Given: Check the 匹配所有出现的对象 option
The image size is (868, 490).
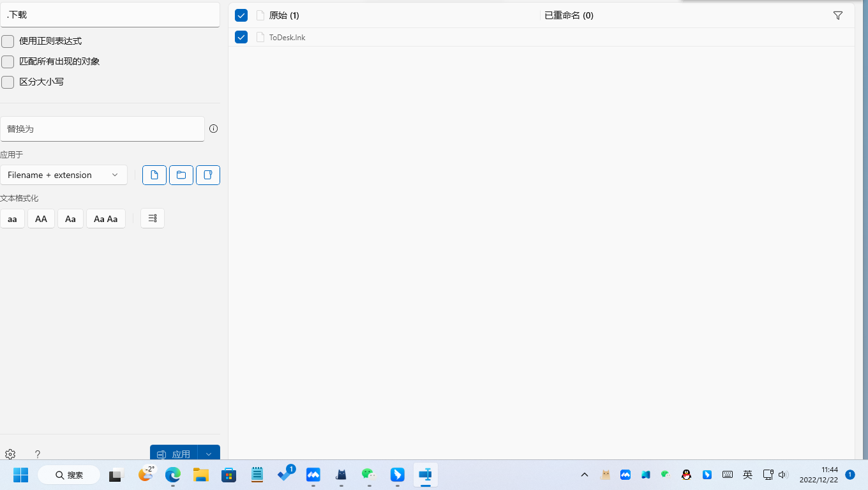Looking at the screenshot, I should 8,62.
